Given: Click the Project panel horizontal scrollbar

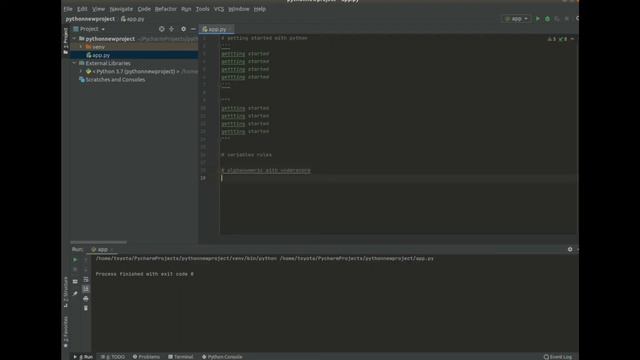Looking at the screenshot, I should point(98,242).
